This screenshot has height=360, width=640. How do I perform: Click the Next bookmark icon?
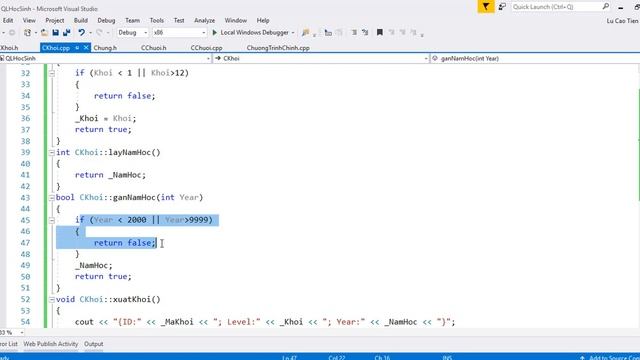coord(402,33)
